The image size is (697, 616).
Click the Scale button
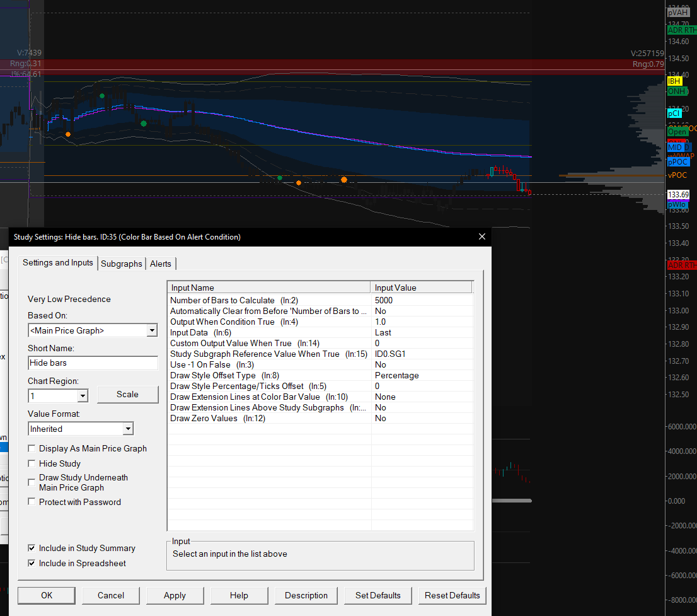click(127, 394)
